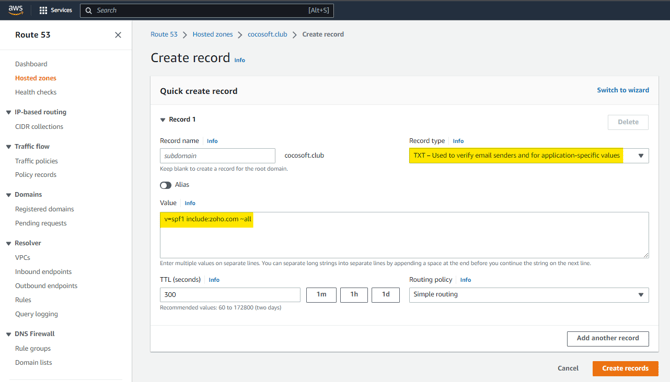Open Dashboard in the sidebar
This screenshot has height=382, width=670.
(31, 64)
